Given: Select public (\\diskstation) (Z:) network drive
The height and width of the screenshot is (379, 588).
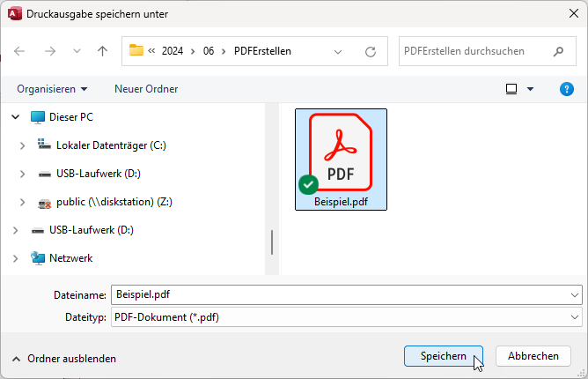Looking at the screenshot, I should pyautogui.click(x=114, y=202).
